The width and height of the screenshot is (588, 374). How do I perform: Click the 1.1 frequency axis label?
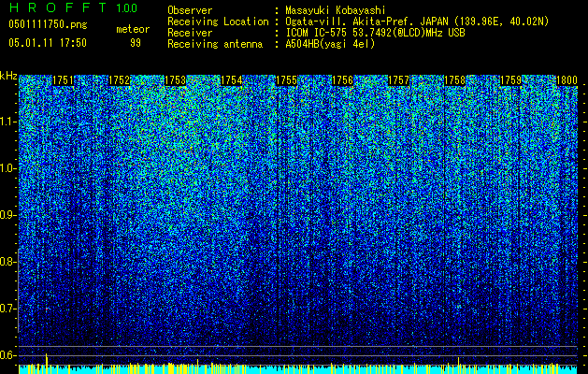click(x=7, y=122)
